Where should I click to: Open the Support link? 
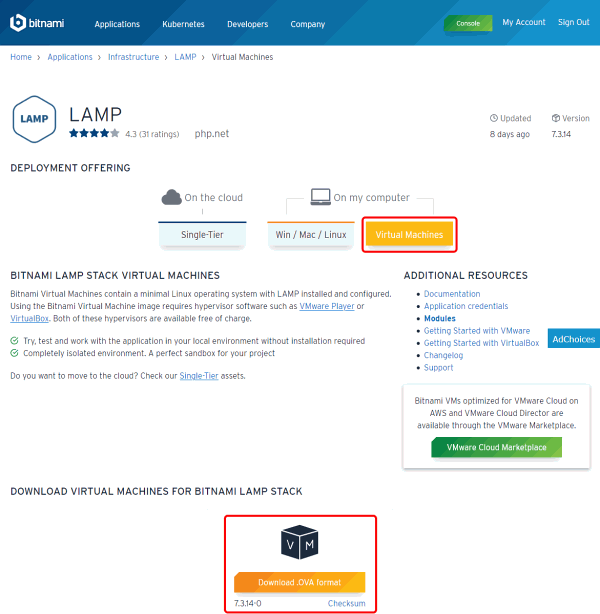pos(439,368)
